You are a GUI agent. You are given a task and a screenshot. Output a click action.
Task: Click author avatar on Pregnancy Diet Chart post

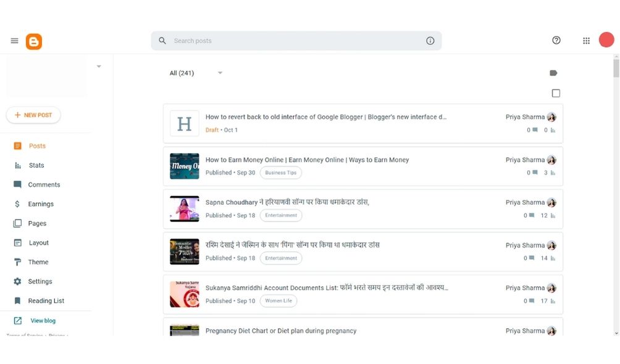coord(551,331)
